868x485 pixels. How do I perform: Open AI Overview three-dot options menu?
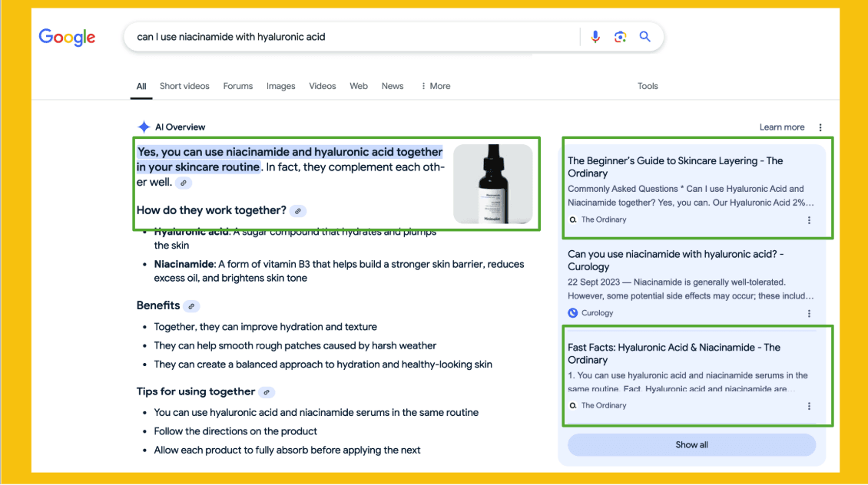coord(820,127)
